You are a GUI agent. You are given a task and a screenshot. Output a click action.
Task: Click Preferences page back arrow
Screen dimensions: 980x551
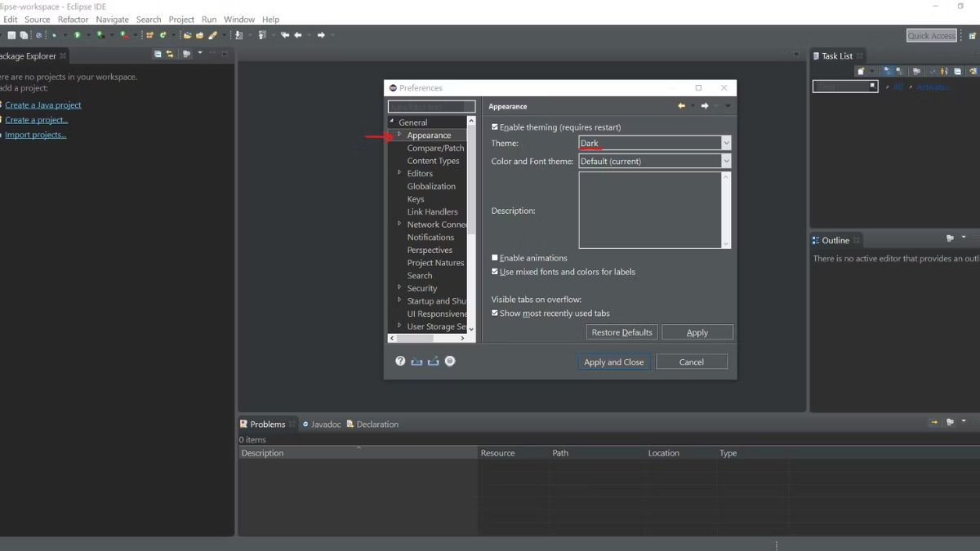point(681,106)
